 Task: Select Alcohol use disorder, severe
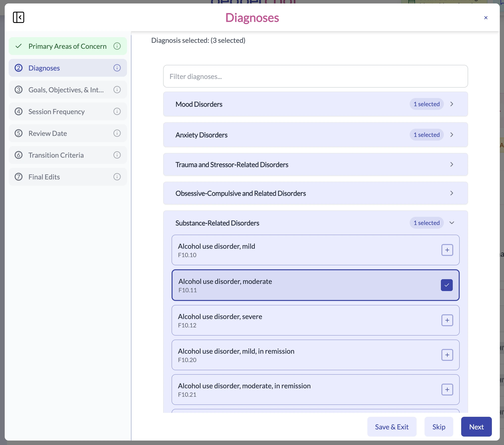447,320
